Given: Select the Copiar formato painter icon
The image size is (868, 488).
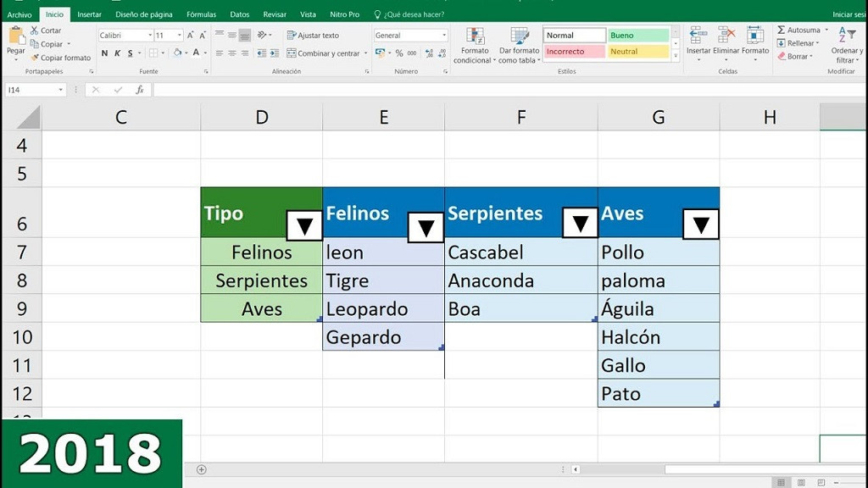Looking at the screenshot, I should coord(34,57).
